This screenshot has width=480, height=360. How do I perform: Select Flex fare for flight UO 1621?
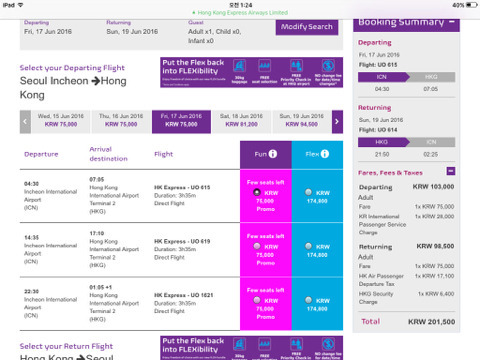coord(309,300)
